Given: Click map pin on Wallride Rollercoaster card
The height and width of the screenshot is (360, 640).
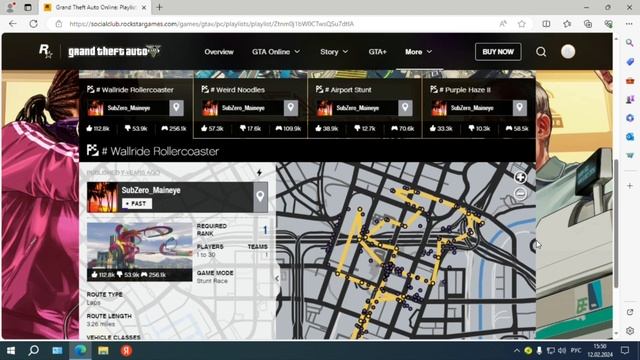Looking at the screenshot, I should tap(176, 108).
